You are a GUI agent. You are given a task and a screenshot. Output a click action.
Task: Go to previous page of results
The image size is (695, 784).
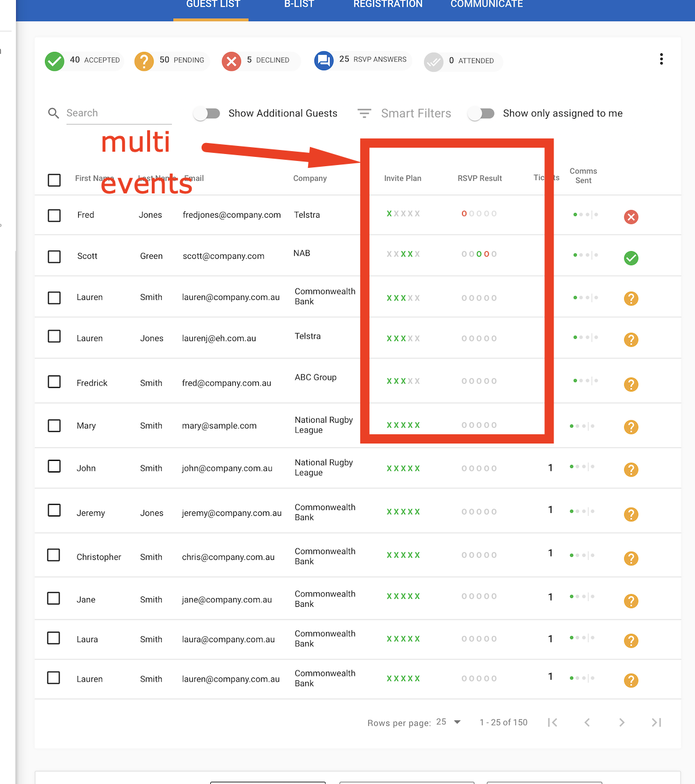pos(587,722)
